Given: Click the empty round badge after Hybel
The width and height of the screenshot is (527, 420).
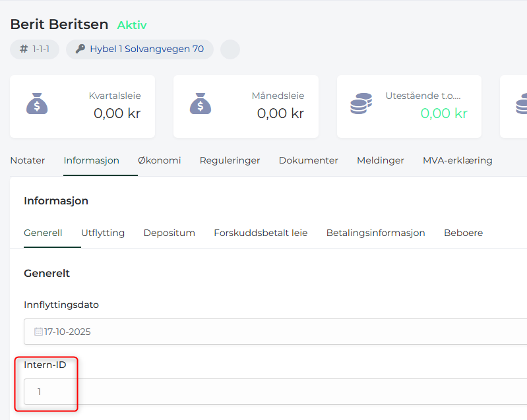Looking at the screenshot, I should 230,49.
